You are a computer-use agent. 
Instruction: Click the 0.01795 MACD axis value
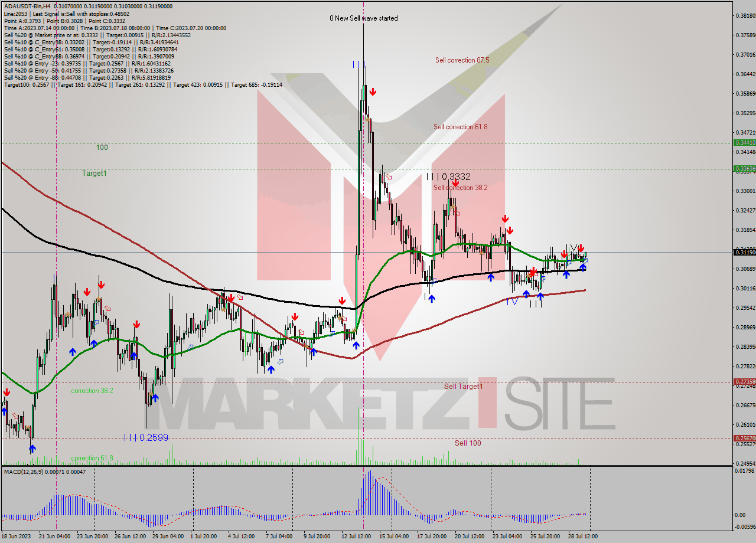pos(744,470)
